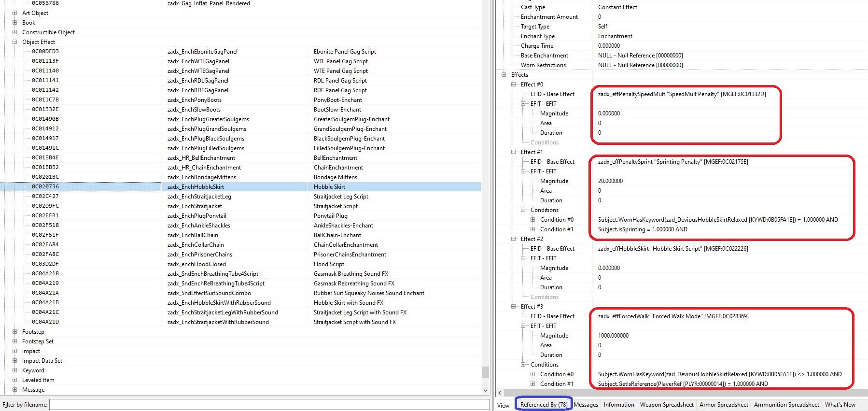This screenshot has width=868, height=411.
Task: Expand Condition #0 under Effect #3
Action: (x=533, y=374)
